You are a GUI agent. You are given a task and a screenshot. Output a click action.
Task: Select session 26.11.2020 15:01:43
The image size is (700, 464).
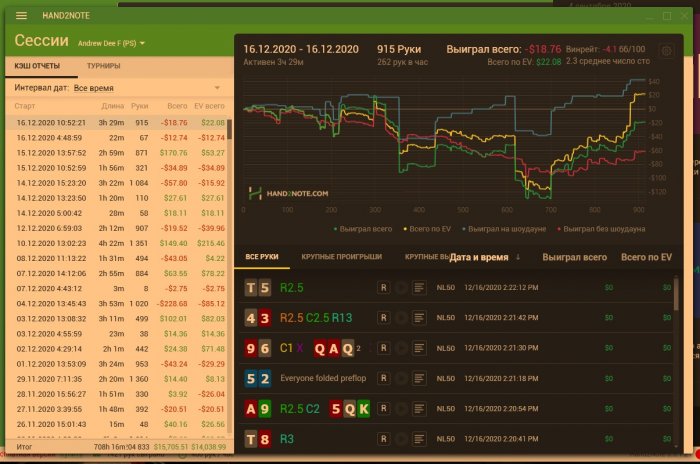tap(118, 424)
